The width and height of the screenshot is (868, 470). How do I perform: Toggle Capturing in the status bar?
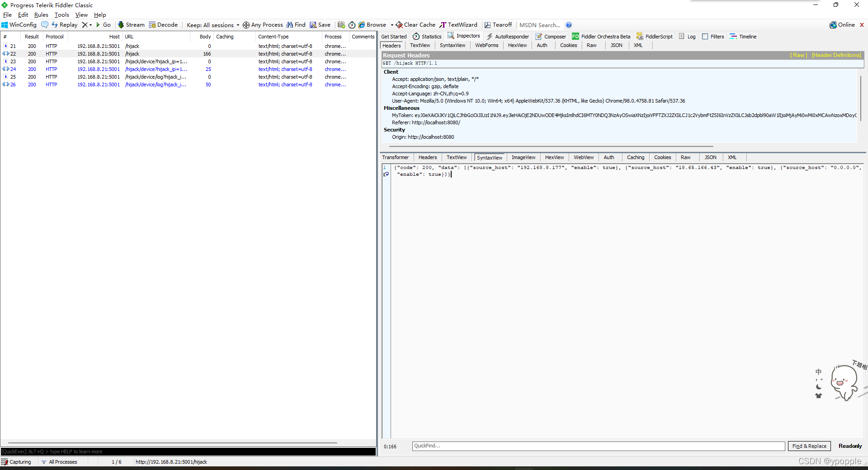[16, 462]
